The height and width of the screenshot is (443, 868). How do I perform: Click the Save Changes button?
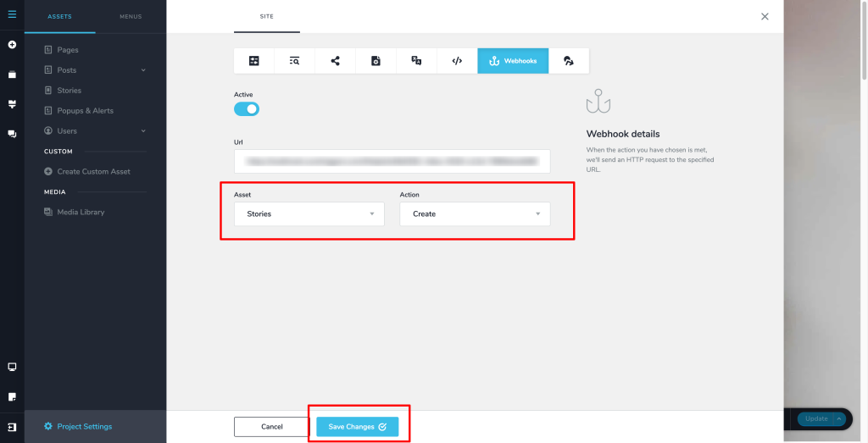[357, 427]
